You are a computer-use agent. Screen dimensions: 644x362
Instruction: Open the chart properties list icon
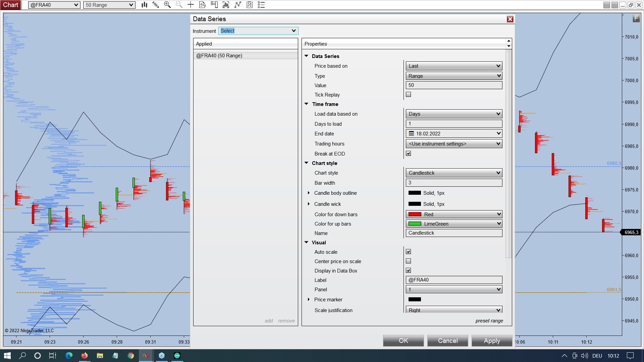261,5
